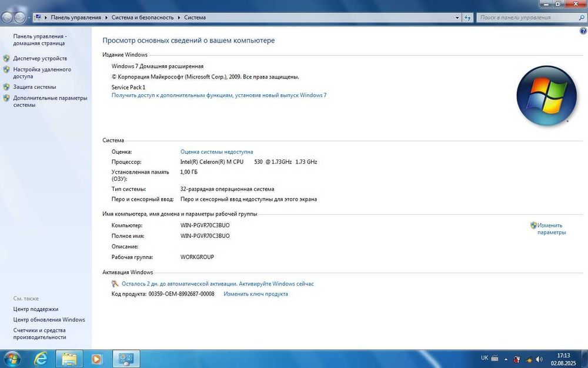Viewport: 588px width, 368px height.
Task: Show hidden tray icons with the up arrow
Action: click(x=506, y=359)
